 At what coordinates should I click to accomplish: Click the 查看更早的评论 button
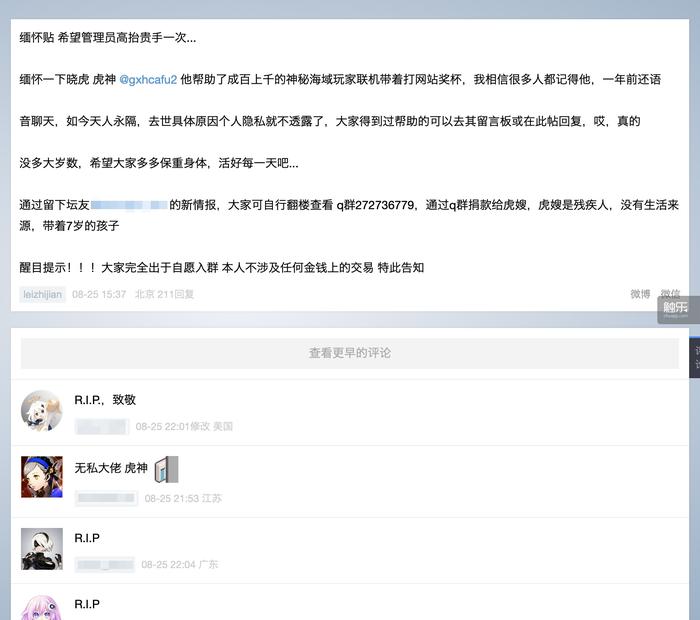[350, 353]
